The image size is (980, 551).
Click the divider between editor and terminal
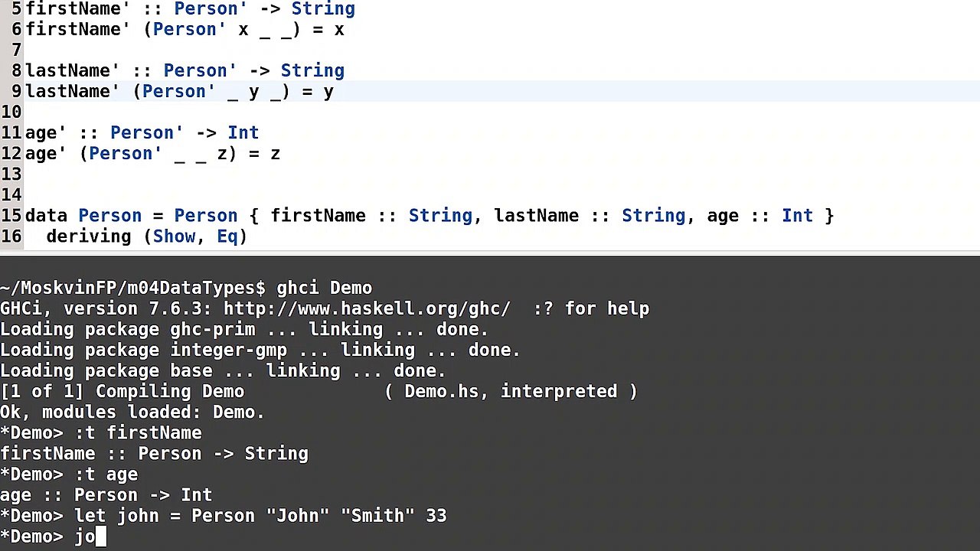(490, 253)
